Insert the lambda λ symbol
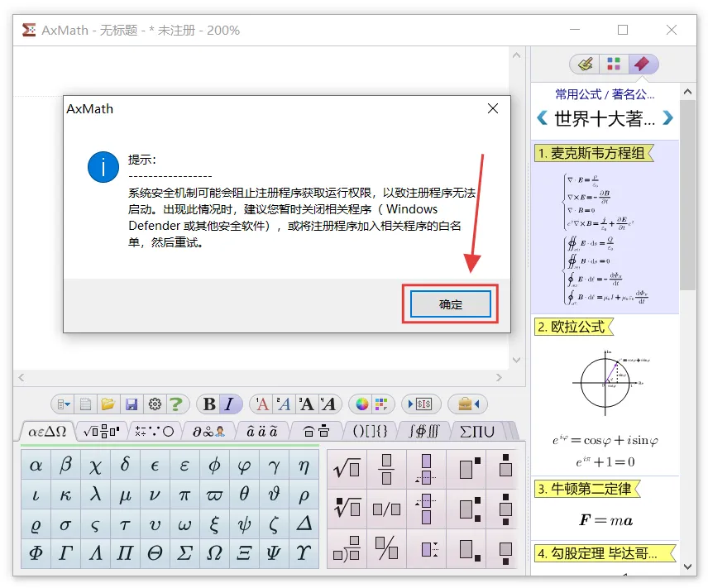The image size is (708, 588). tap(95, 495)
